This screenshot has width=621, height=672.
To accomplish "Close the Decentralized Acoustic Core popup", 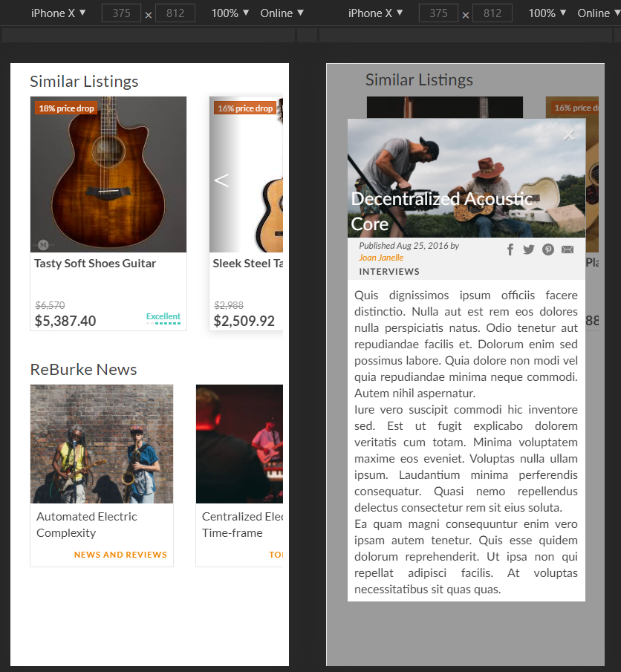I will (x=569, y=135).
